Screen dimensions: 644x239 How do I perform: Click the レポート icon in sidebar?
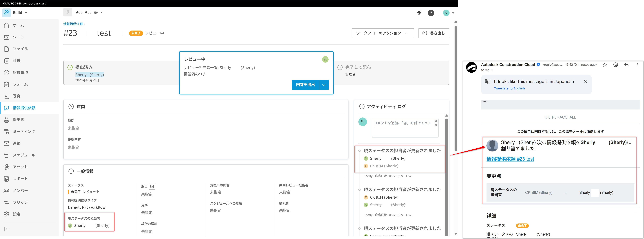coord(6,179)
